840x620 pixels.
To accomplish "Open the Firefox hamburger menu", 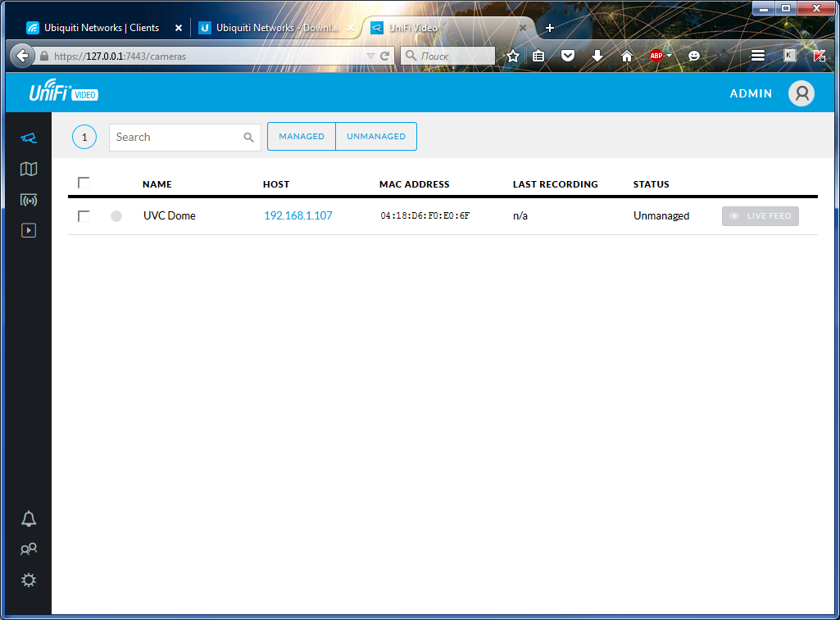I will pos(758,56).
